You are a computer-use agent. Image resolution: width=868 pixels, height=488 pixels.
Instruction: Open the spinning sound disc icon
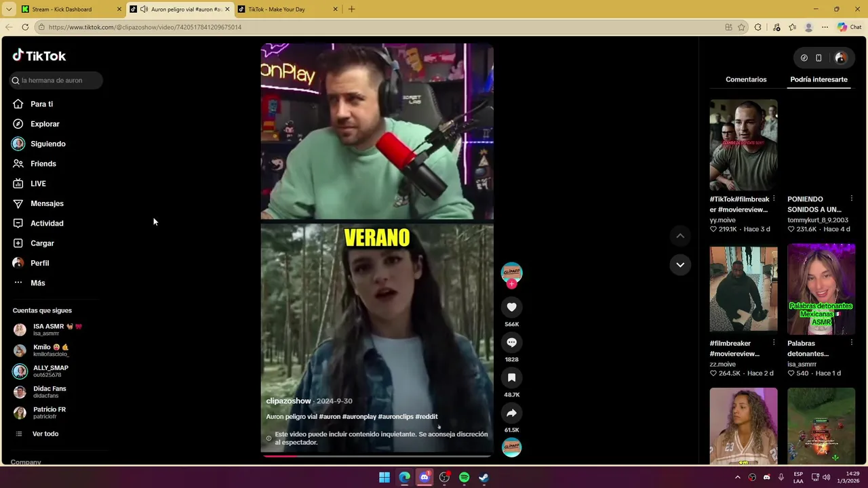pyautogui.click(x=511, y=447)
